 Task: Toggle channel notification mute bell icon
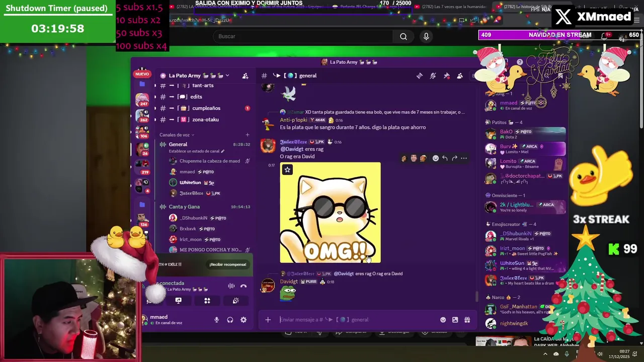pyautogui.click(x=433, y=76)
